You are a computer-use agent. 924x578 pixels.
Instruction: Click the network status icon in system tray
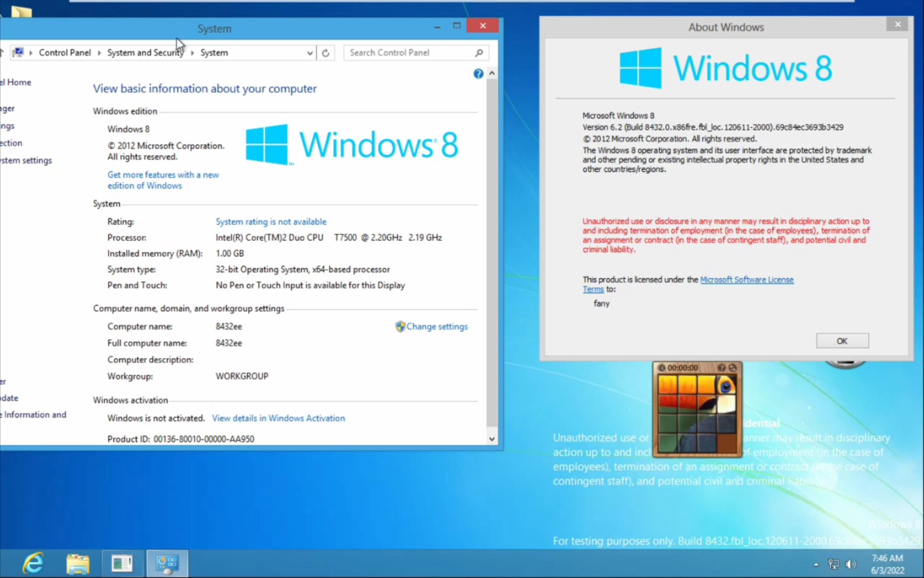[x=834, y=564]
